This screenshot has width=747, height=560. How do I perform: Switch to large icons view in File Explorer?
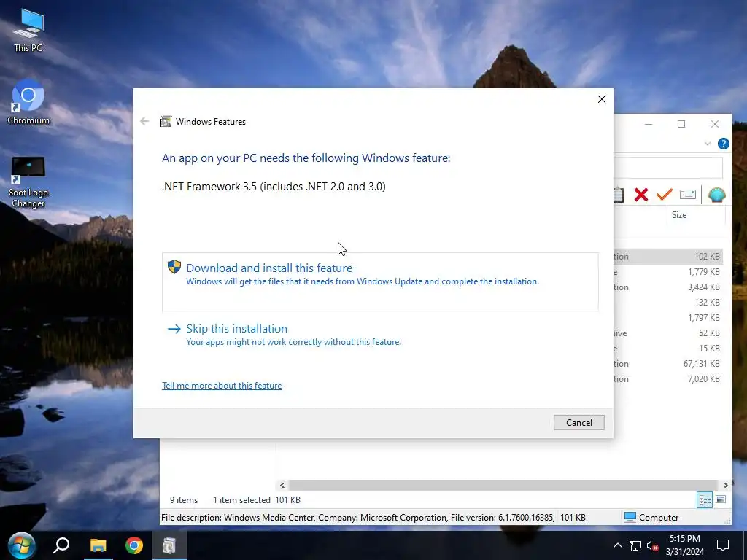tap(721, 499)
